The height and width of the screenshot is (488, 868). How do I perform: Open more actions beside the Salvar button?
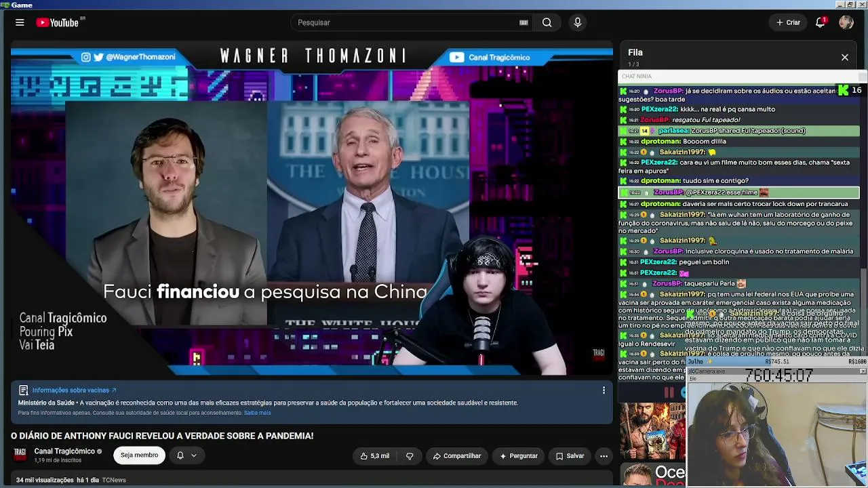coord(604,456)
